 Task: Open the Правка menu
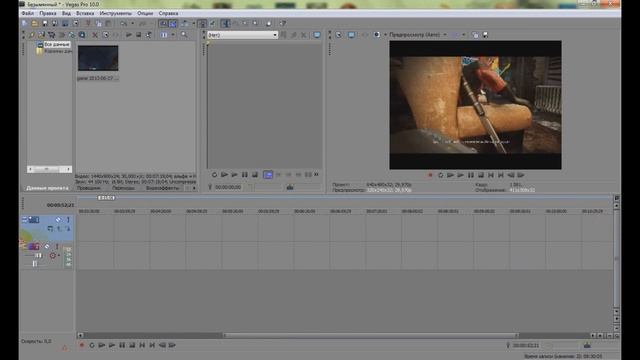(48, 13)
